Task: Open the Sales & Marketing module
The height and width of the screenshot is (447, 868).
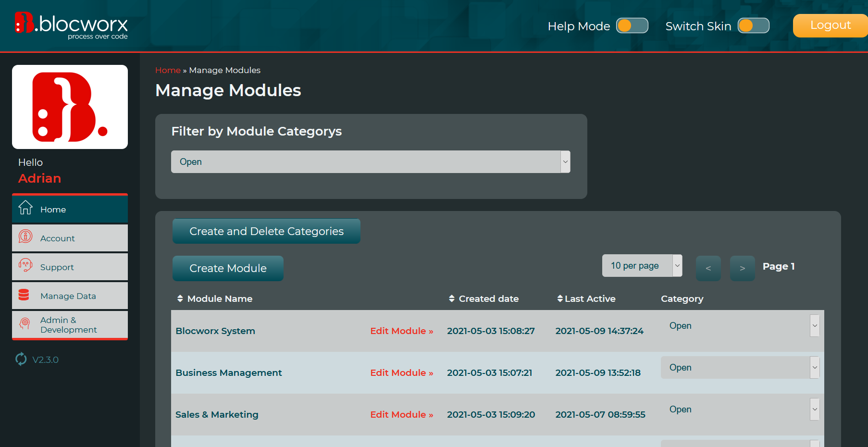Action: [x=217, y=414]
